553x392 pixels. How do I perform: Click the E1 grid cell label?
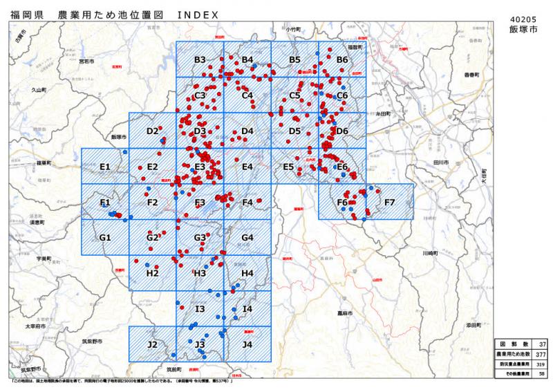(105, 167)
